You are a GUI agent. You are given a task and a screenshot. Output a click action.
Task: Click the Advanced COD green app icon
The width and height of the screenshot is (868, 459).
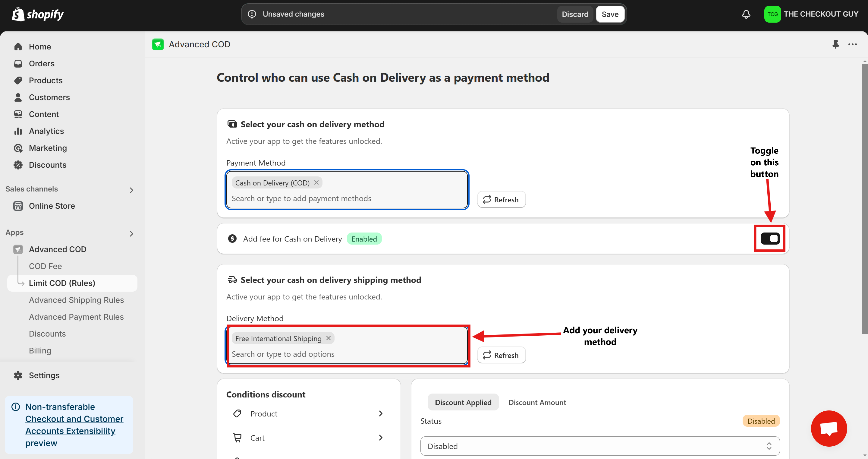tap(158, 44)
